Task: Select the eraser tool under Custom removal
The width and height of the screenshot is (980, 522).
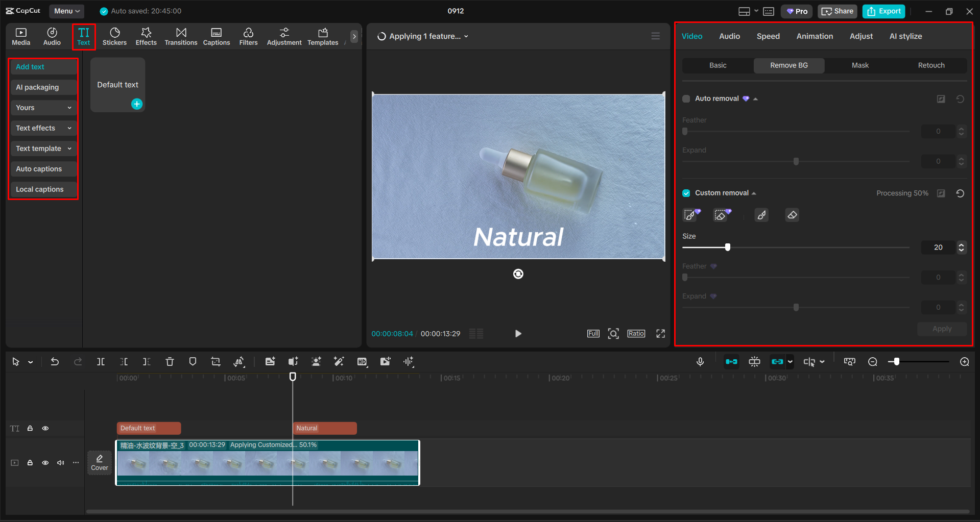Action: point(792,215)
